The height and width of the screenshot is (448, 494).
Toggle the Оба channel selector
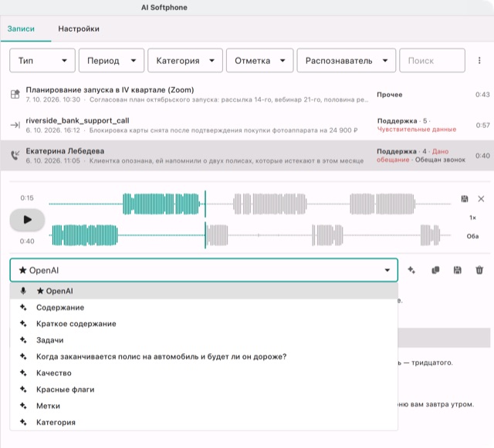tap(472, 236)
